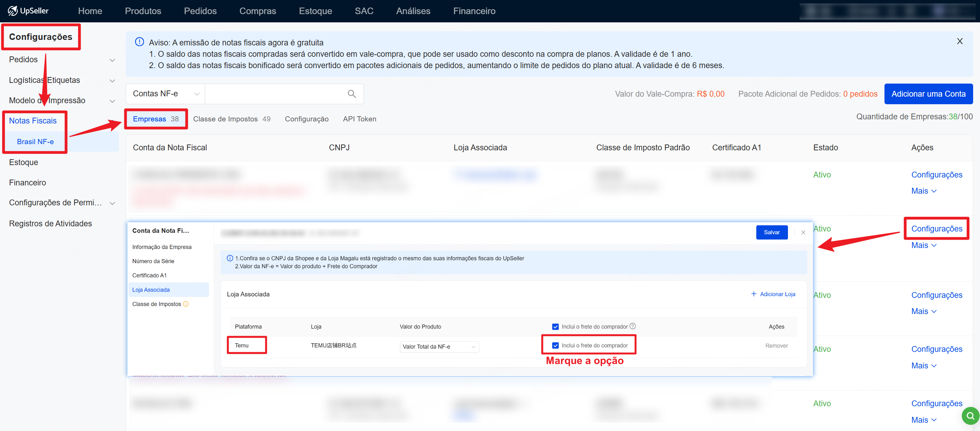Image resolution: width=980 pixels, height=431 pixels.
Task: Click Remover link for Temu store
Action: 776,346
